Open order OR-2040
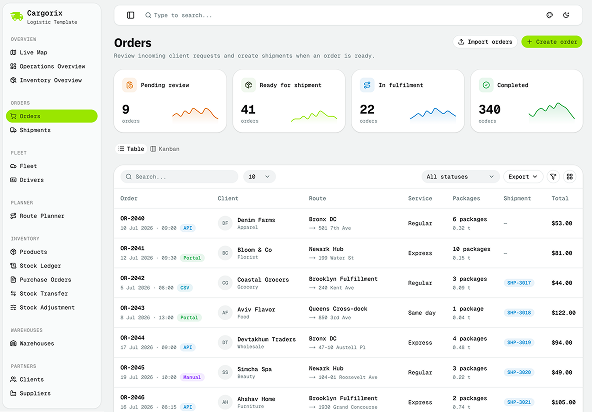Screen dimensions: 592x412 tap(132, 218)
